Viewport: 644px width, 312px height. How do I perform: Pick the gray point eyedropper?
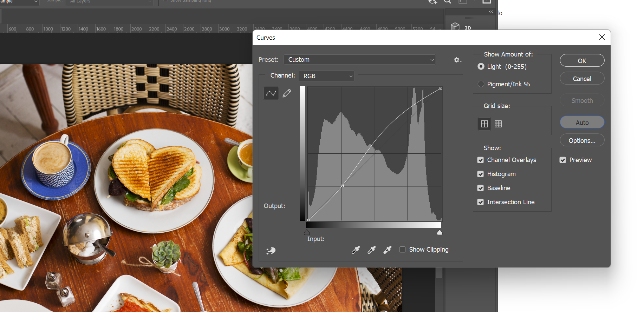(x=371, y=250)
